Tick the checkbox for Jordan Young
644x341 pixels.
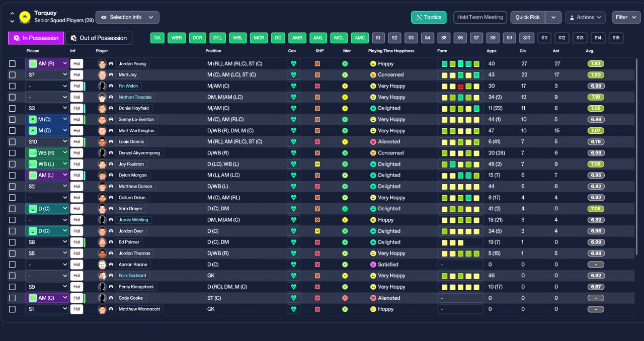(x=12, y=64)
